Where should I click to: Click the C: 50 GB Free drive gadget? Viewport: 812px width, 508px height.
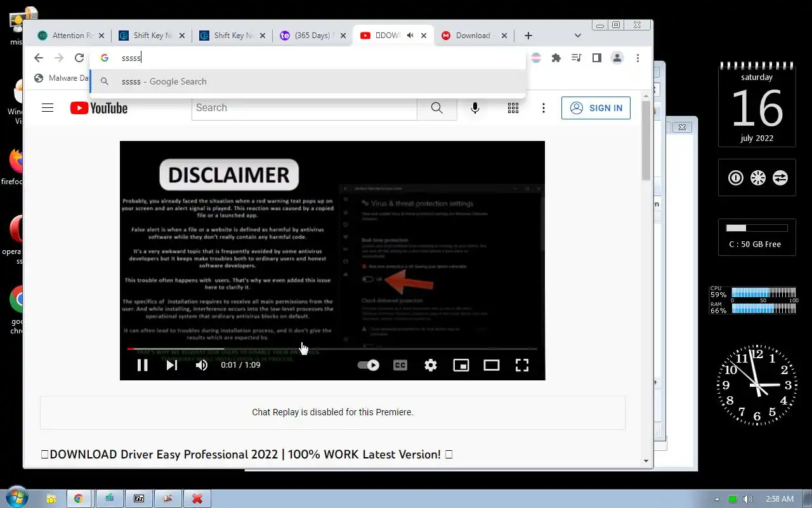click(x=756, y=237)
